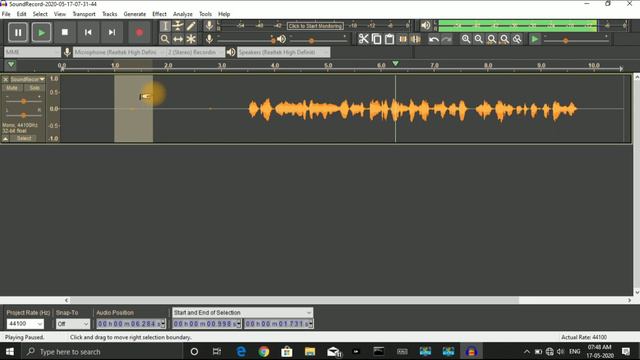Click the Cut scissors icon
640x360 pixels.
pos(363,39)
